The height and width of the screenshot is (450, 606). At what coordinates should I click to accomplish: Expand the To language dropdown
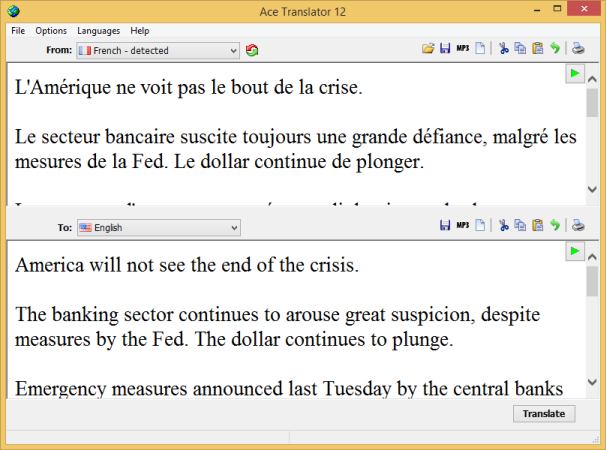[x=159, y=228]
